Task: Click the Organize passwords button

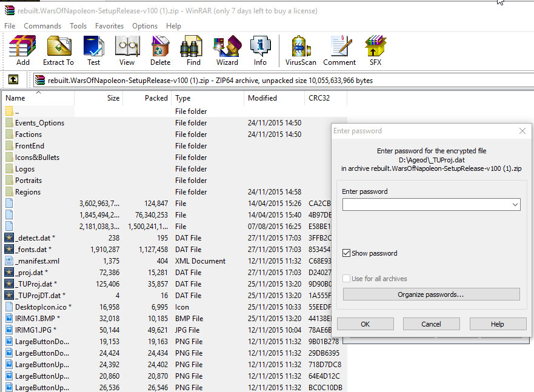Action: 431,294
